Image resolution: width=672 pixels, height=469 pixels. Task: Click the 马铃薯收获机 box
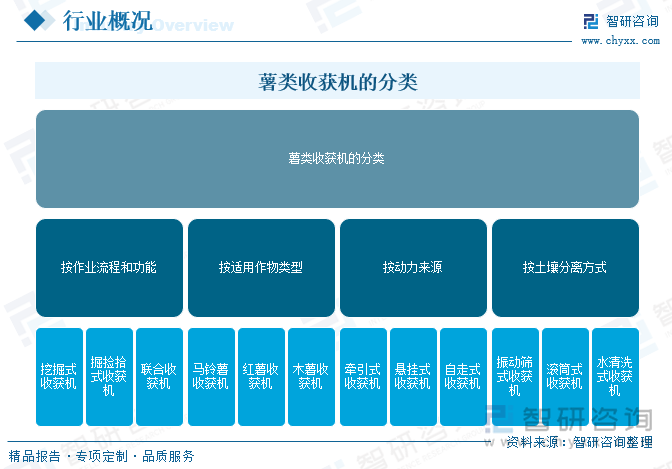coord(211,377)
